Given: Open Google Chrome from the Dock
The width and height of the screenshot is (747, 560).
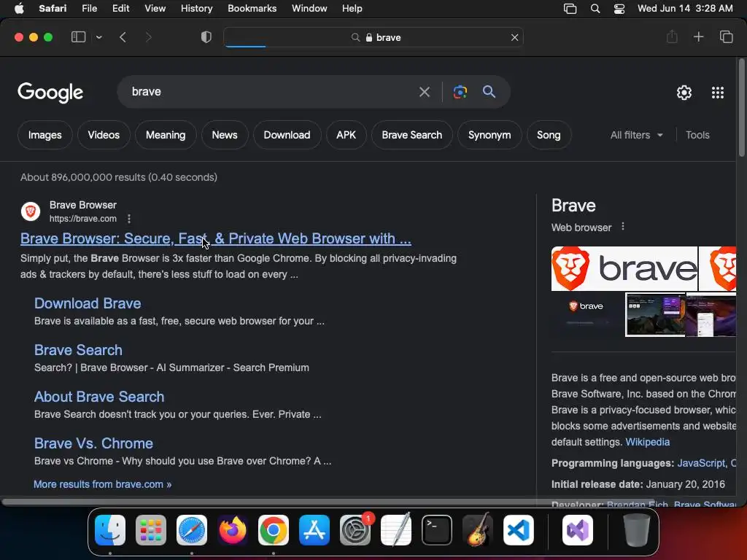Looking at the screenshot, I should [274, 530].
